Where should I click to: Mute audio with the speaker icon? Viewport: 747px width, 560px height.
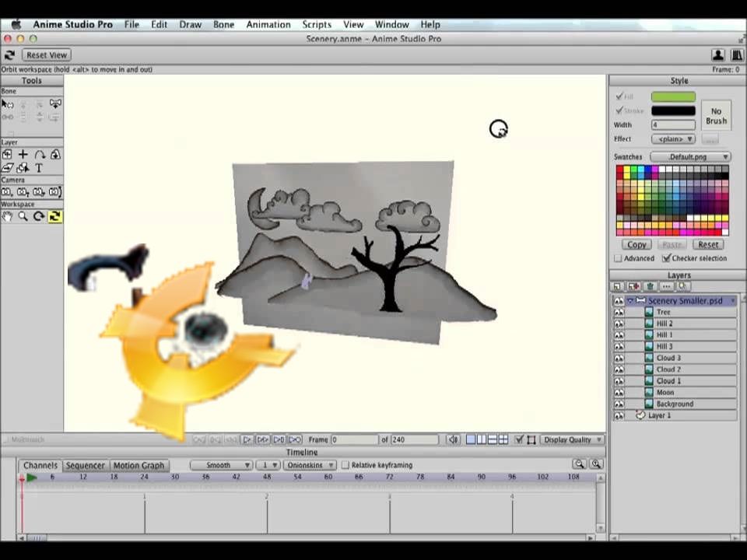pyautogui.click(x=454, y=440)
